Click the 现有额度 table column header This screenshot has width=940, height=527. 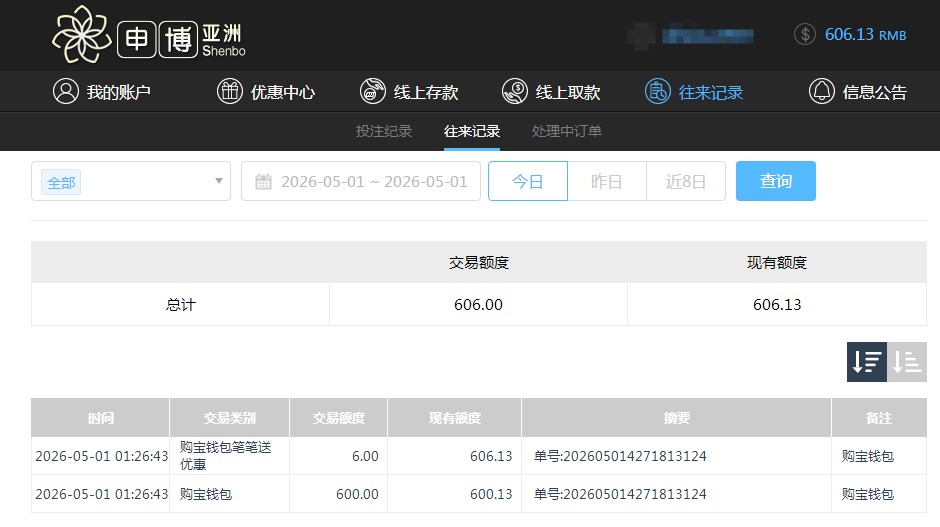(x=454, y=418)
